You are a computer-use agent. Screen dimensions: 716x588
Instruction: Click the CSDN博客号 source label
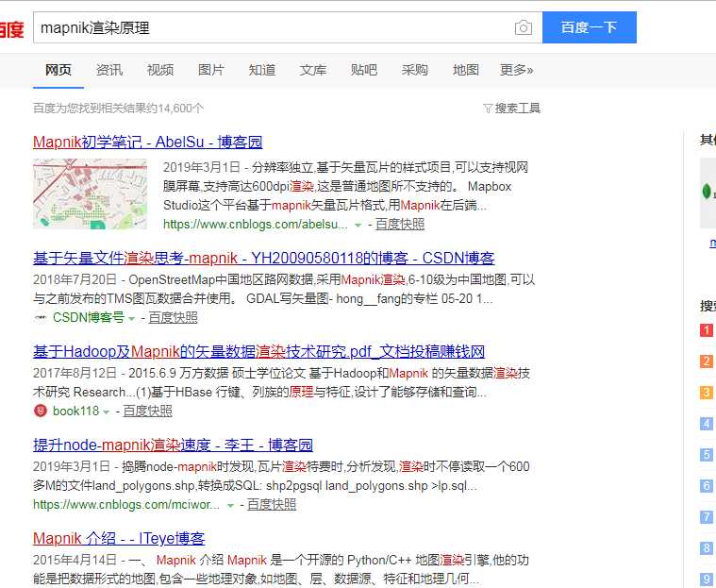[x=89, y=317]
